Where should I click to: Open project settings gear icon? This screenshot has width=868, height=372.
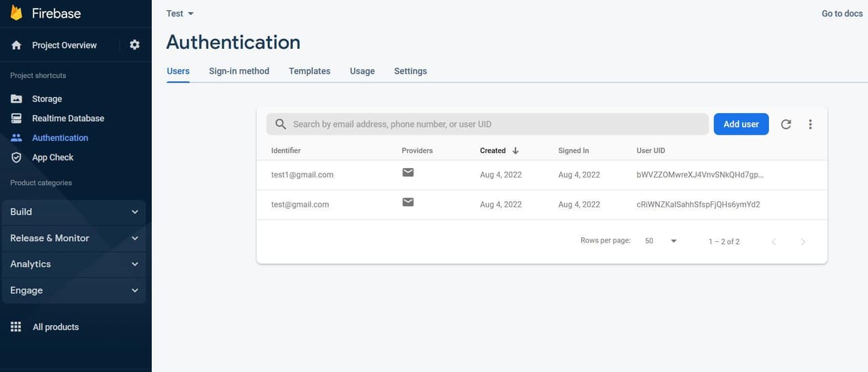point(134,45)
